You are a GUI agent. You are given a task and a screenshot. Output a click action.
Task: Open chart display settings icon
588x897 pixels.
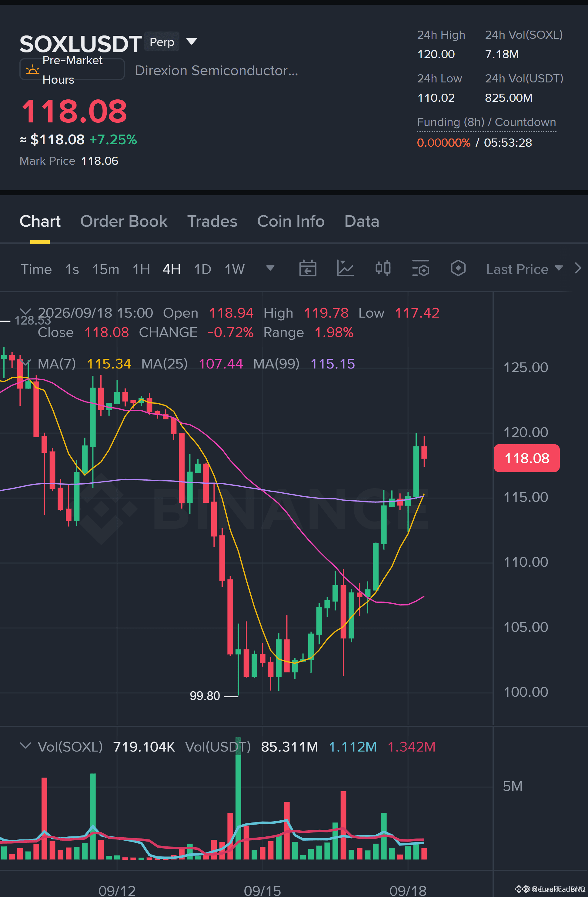421,269
